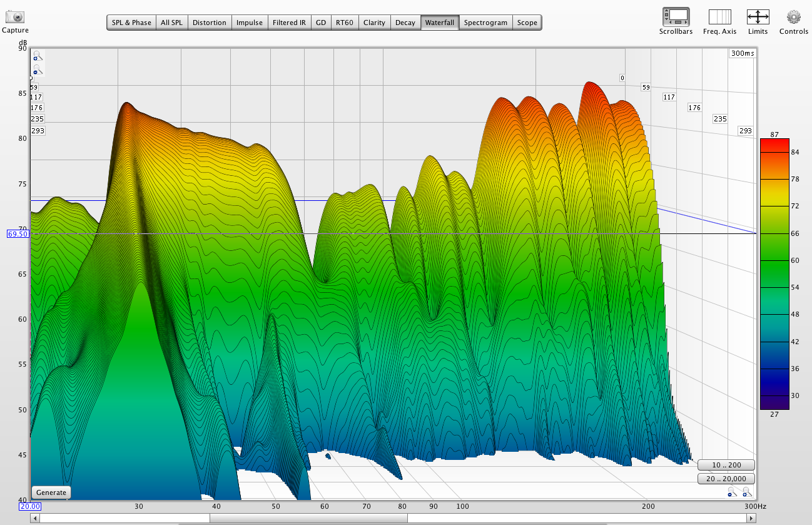Switch to the SPL & Phase tab
The image size is (812, 525).
pos(131,23)
